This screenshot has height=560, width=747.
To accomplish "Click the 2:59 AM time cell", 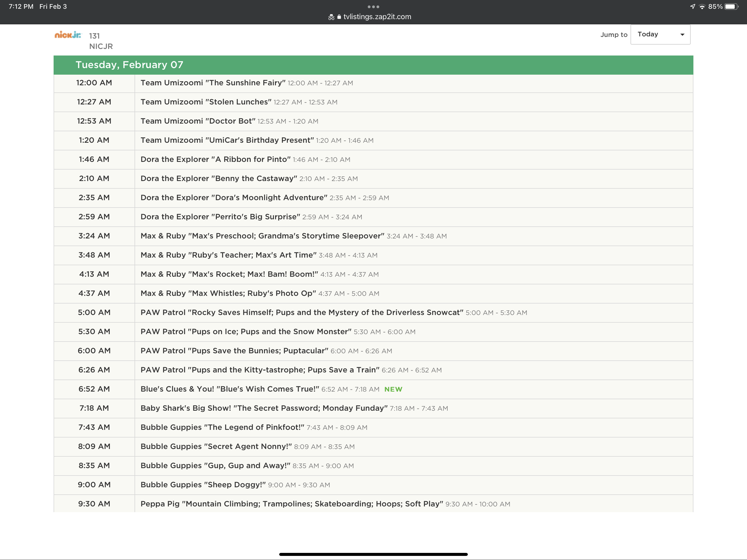I will click(94, 217).
